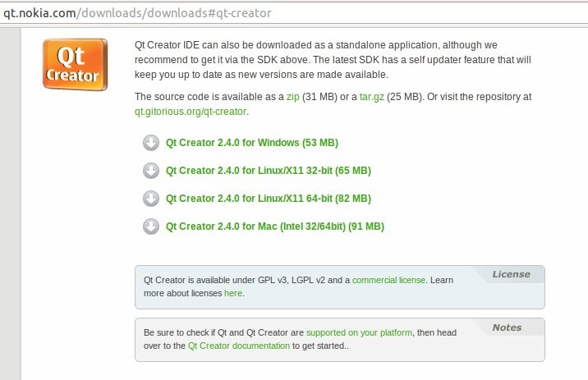Click the Qt Creator logo image
588x380 pixels.
[x=74, y=65]
